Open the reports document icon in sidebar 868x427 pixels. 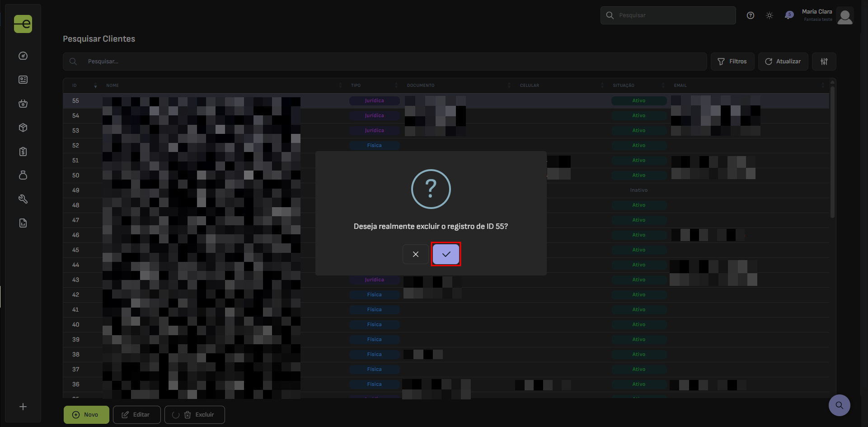click(x=23, y=223)
